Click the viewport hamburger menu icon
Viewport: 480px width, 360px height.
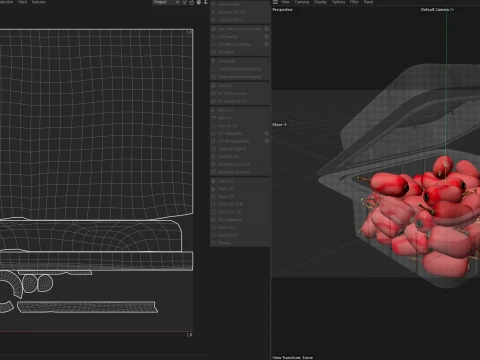point(275,2)
